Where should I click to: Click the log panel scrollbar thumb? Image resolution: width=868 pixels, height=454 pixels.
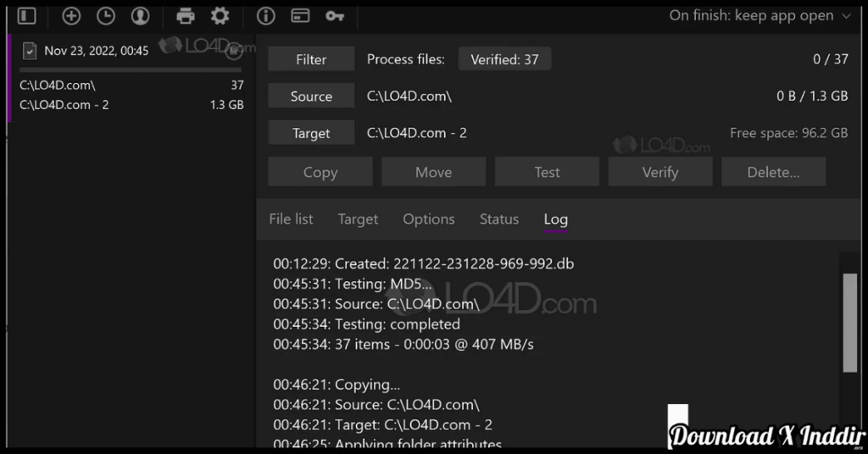[x=849, y=322]
